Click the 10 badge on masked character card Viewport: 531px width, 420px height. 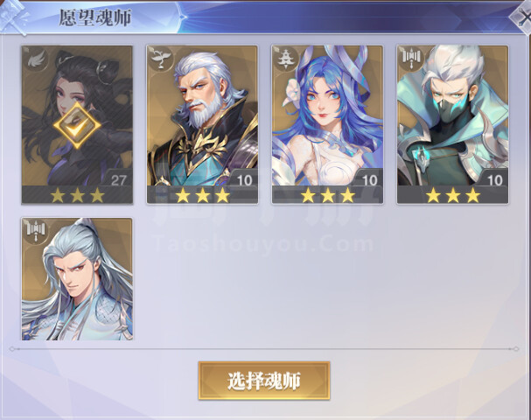pos(494,180)
